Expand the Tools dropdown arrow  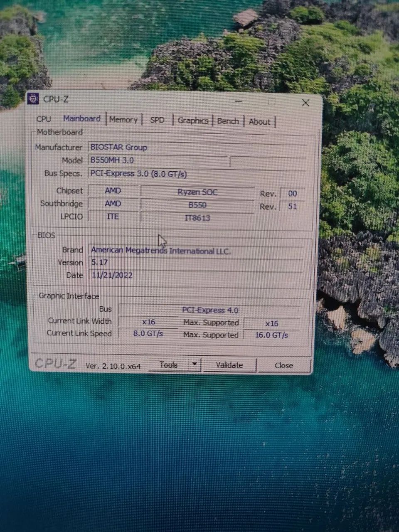pos(195,365)
